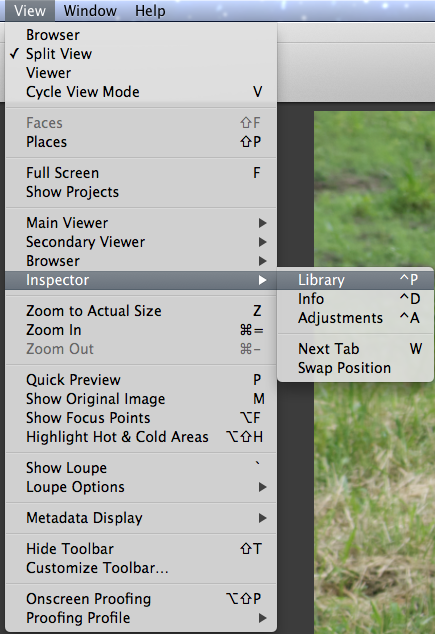Choose Info in the Inspector submenu

click(355, 299)
